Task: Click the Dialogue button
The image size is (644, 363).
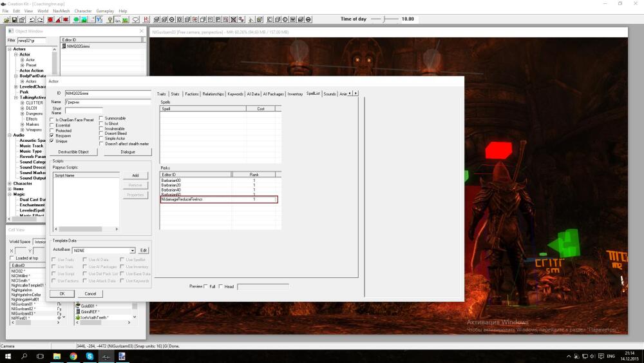Action: [x=128, y=152]
